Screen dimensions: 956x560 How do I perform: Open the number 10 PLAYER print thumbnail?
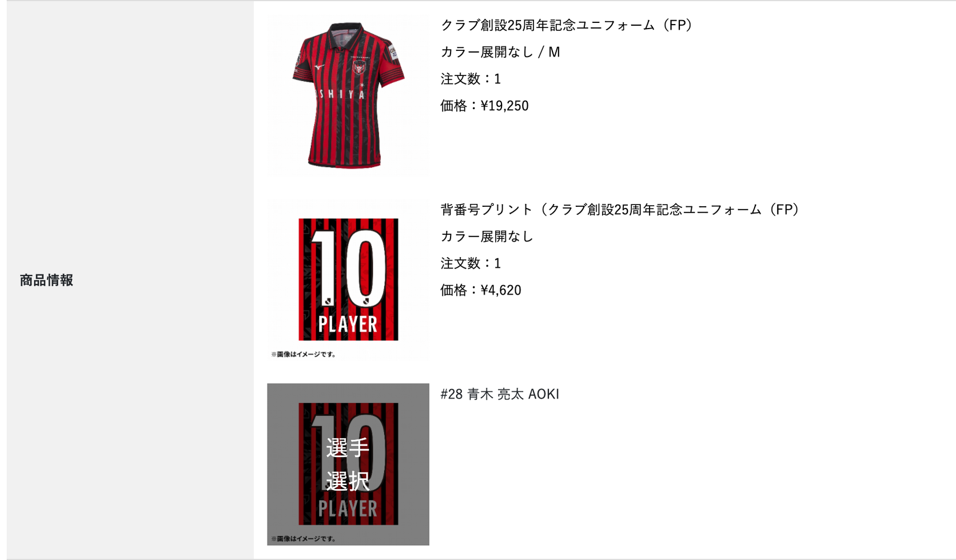pos(348,280)
